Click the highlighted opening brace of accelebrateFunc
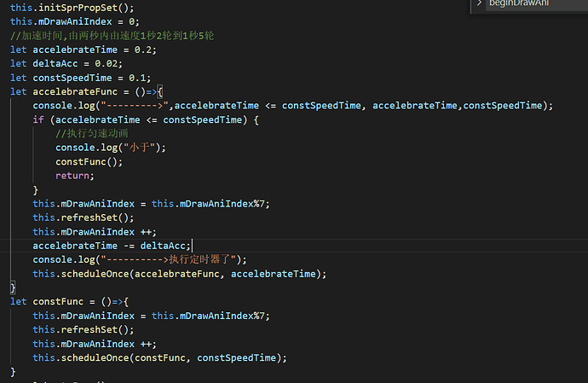The height and width of the screenshot is (383, 588). 159,91
